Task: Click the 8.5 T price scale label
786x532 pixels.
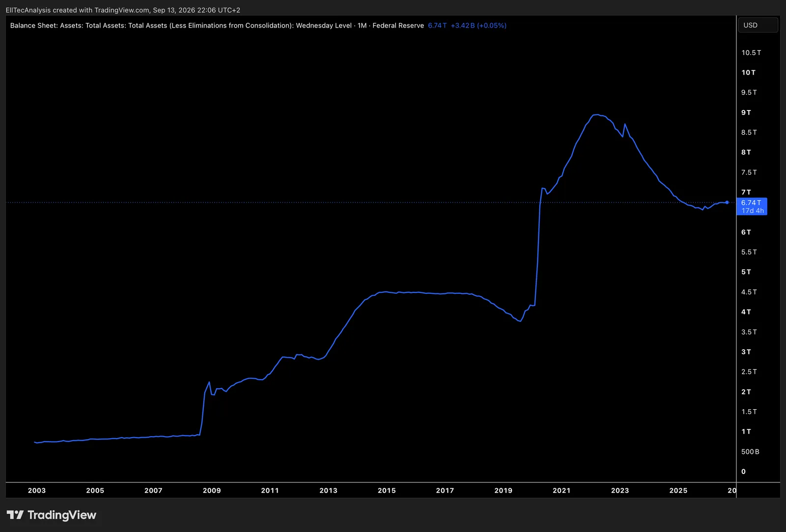Action: (749, 133)
